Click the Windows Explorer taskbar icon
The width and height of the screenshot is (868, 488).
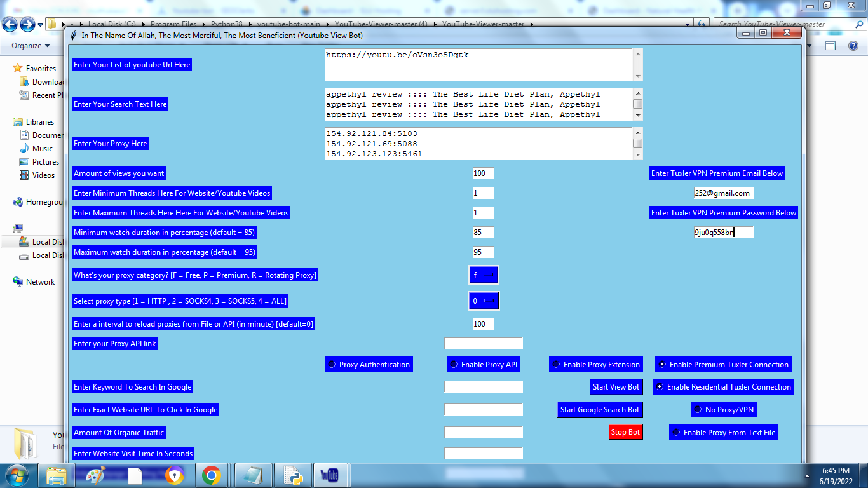57,475
